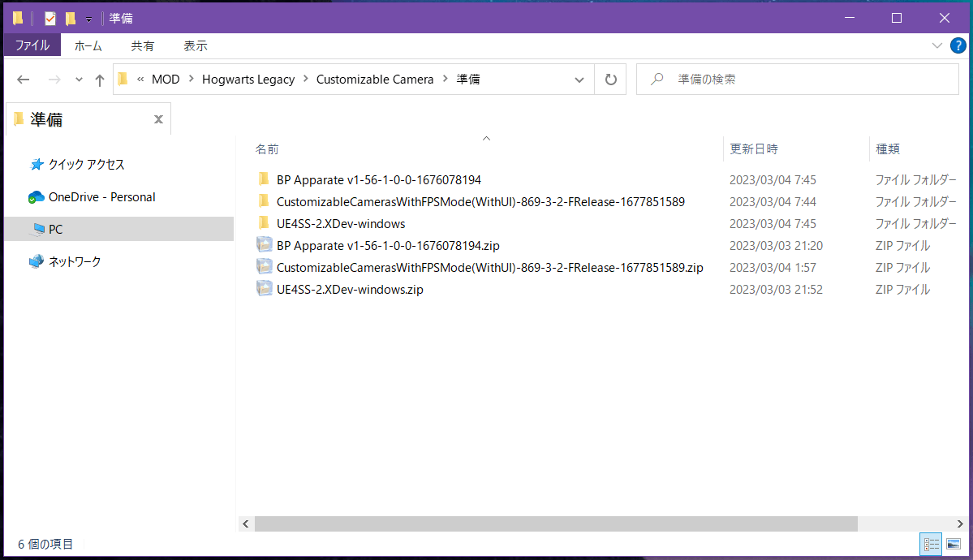Click the Back navigation arrow
The image size is (973, 560).
(23, 80)
